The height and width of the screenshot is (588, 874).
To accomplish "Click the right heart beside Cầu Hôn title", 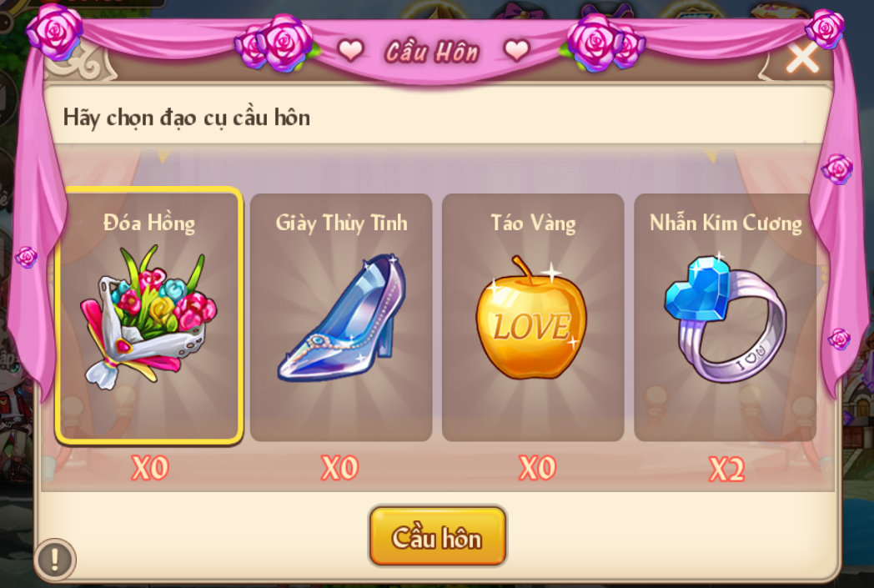I will click(x=516, y=51).
